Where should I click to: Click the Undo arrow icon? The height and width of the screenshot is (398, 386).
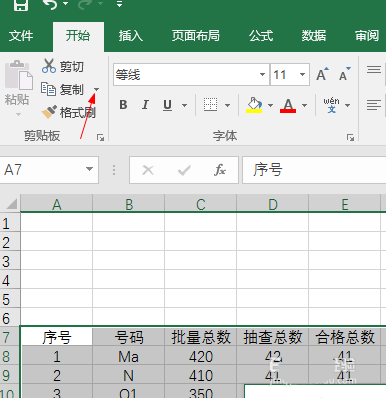[x=50, y=5]
